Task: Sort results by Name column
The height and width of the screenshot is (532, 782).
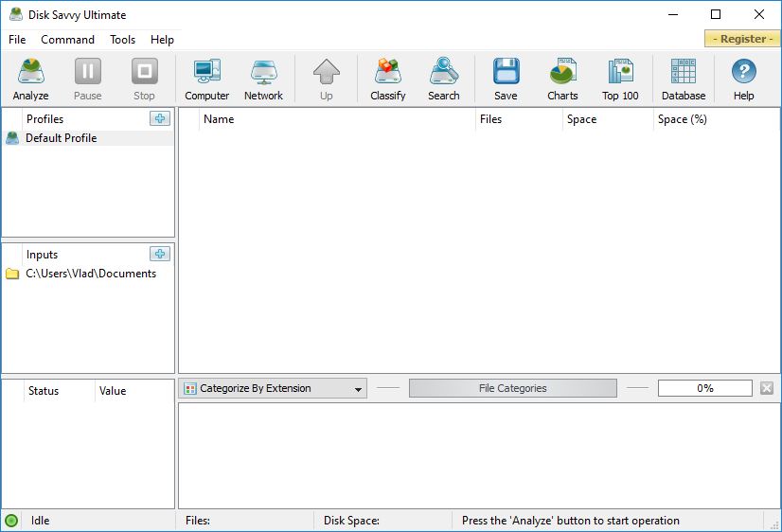Action: pyautogui.click(x=337, y=119)
